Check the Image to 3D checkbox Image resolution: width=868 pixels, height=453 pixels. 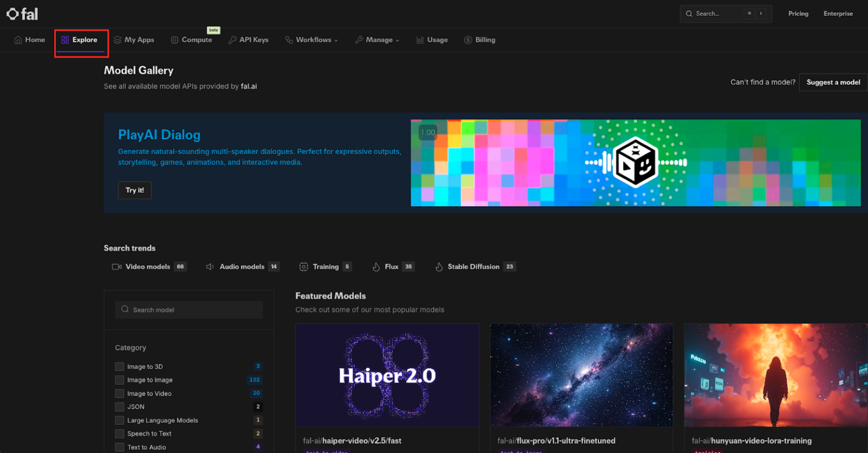coord(119,367)
